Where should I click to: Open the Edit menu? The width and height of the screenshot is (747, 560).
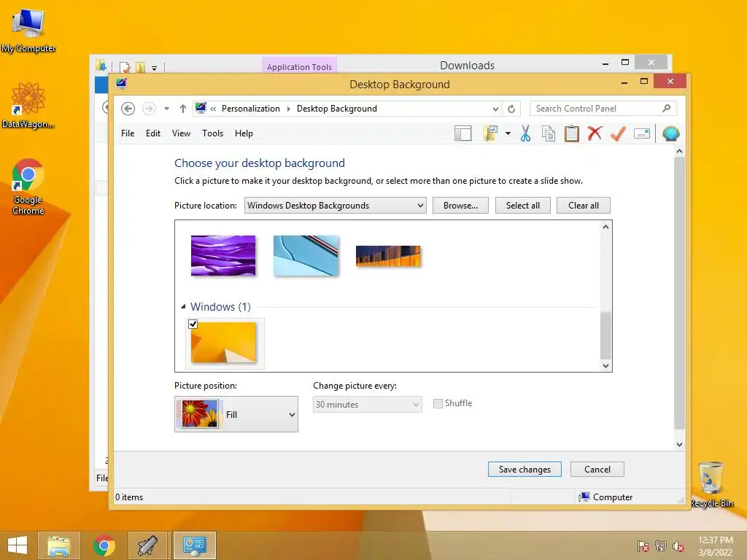tap(153, 133)
